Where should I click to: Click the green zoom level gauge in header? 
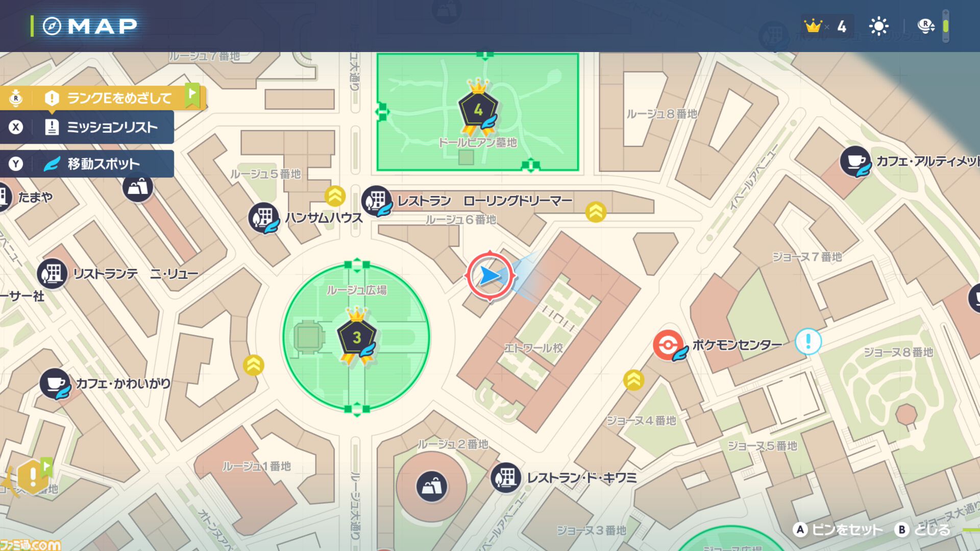[x=946, y=26]
